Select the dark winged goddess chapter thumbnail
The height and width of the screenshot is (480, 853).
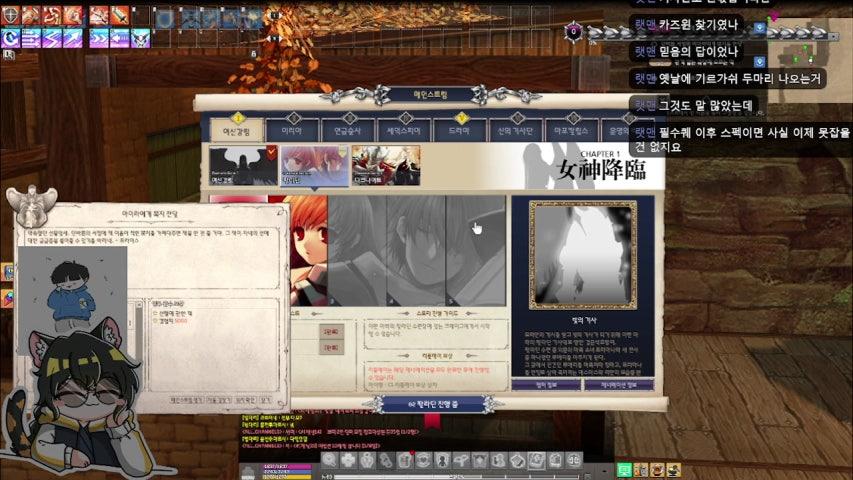coord(243,165)
